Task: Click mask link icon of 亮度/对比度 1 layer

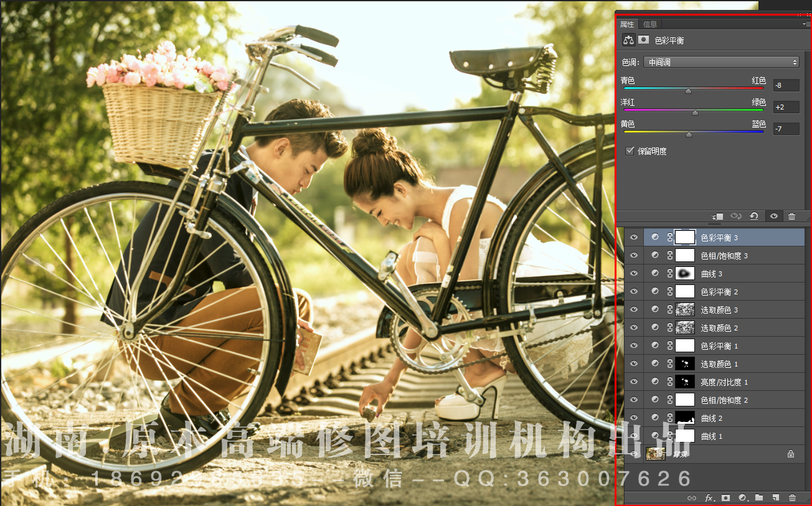Action: (670, 382)
